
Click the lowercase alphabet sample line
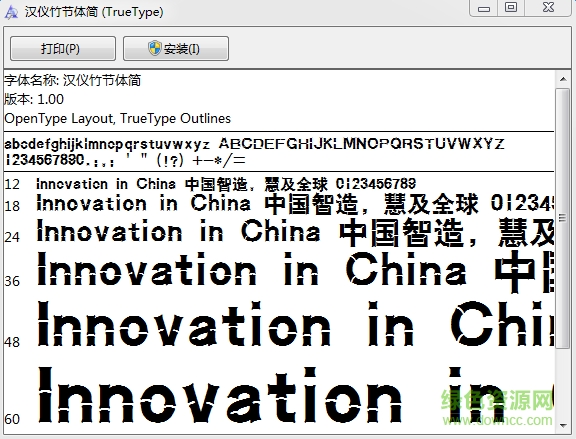click(254, 144)
